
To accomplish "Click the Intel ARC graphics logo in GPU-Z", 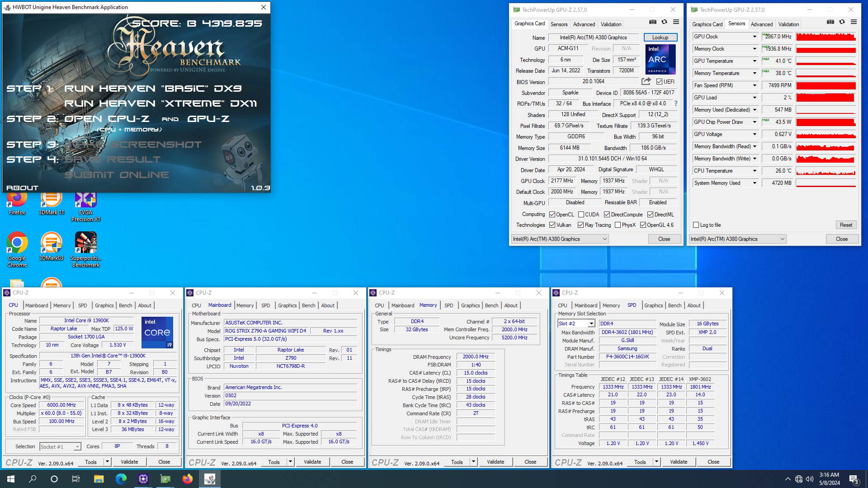I will pyautogui.click(x=660, y=59).
